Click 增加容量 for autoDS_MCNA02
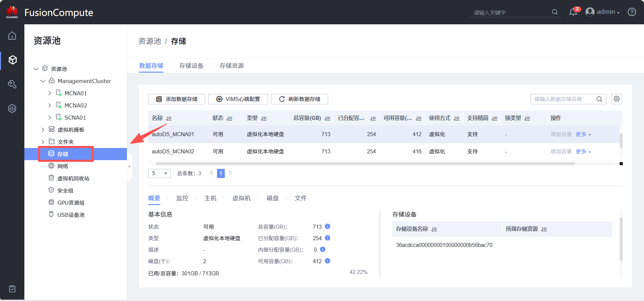 [x=561, y=151]
